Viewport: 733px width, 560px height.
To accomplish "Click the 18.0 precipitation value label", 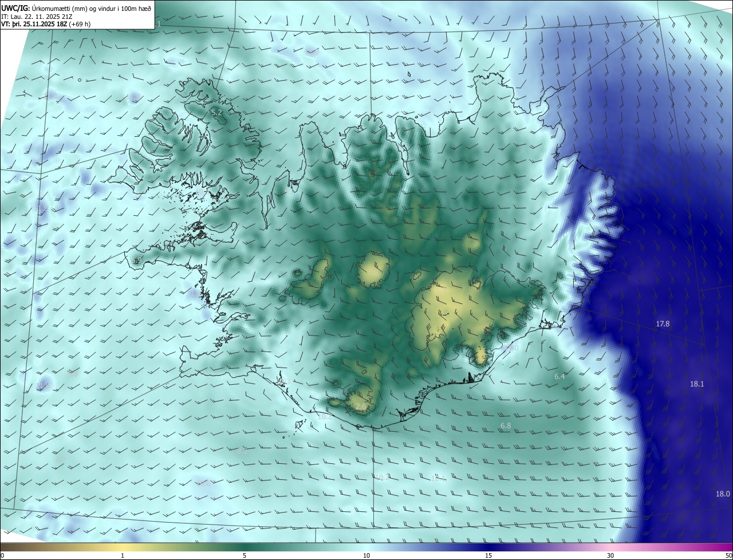I will pyautogui.click(x=723, y=494).
